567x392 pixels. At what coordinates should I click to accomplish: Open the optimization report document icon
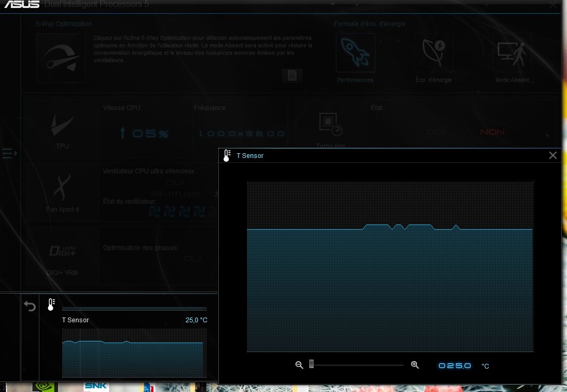[292, 76]
